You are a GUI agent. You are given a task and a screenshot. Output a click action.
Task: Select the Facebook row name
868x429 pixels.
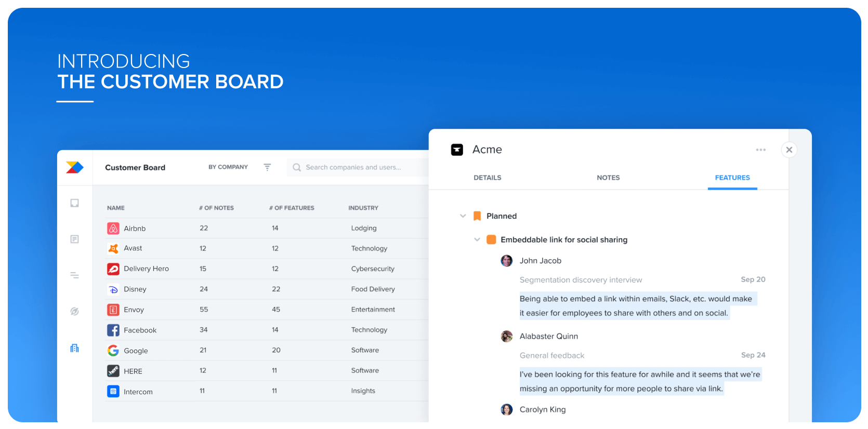point(140,330)
